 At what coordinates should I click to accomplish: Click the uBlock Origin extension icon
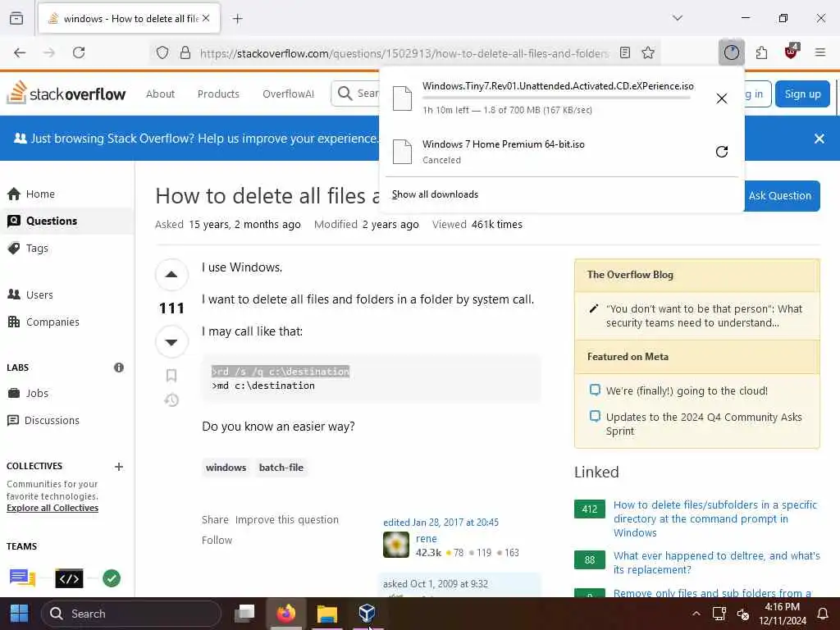pyautogui.click(x=792, y=52)
